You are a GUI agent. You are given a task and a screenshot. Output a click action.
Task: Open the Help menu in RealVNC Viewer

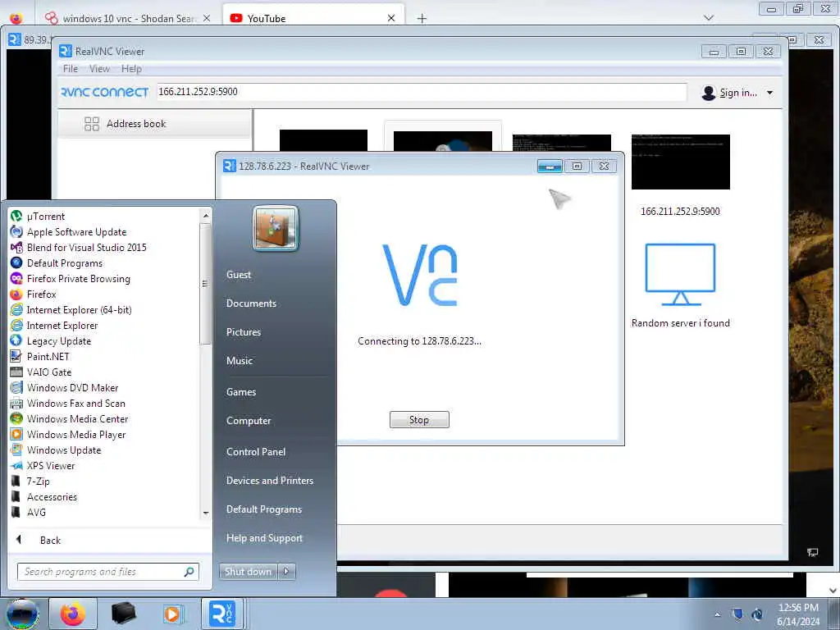(131, 69)
